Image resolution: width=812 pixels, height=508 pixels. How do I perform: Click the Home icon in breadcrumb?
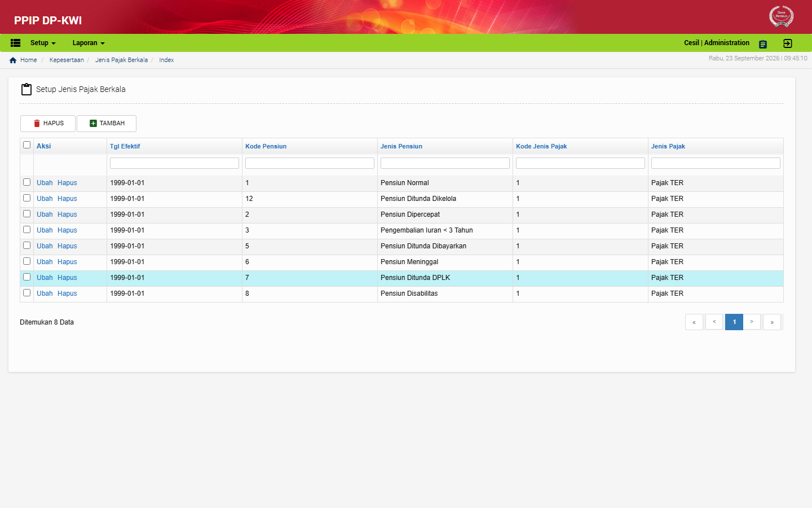(x=13, y=60)
